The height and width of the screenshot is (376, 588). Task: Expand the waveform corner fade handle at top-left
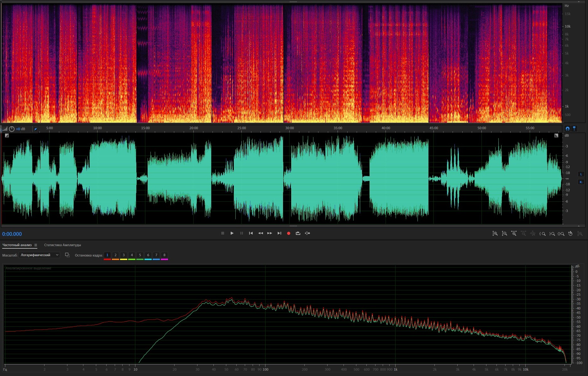7,135
